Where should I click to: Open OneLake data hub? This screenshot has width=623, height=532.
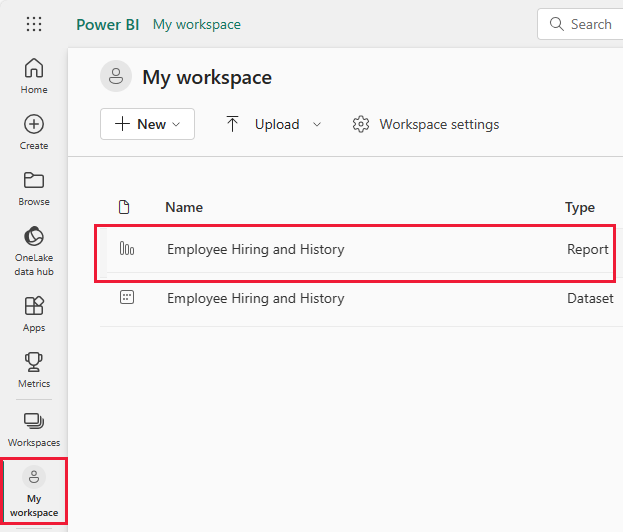[x=34, y=251]
